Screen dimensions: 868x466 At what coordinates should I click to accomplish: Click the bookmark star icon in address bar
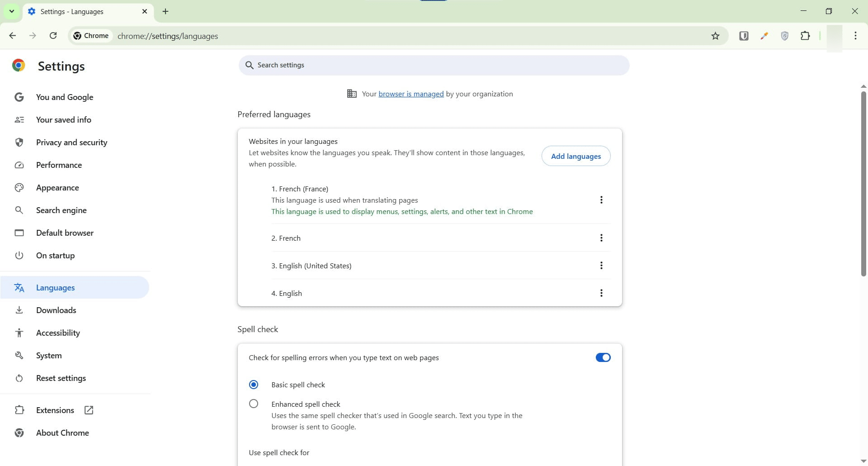(x=715, y=36)
